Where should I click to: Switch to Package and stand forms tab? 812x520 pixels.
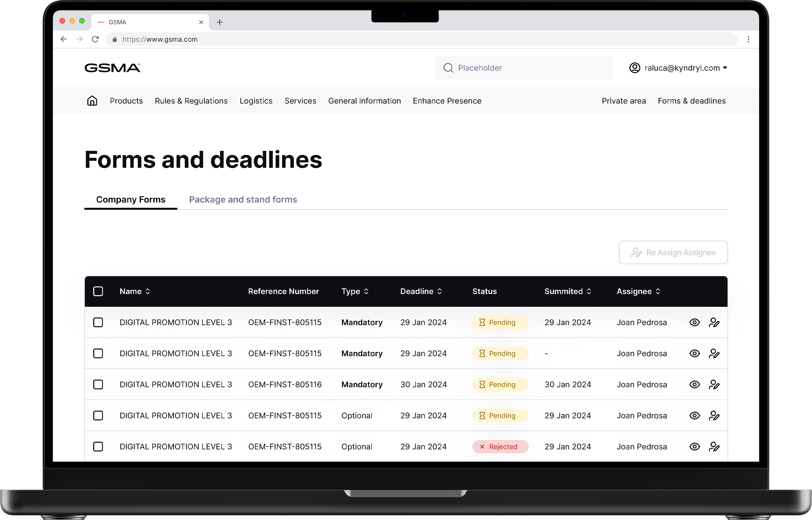point(243,199)
